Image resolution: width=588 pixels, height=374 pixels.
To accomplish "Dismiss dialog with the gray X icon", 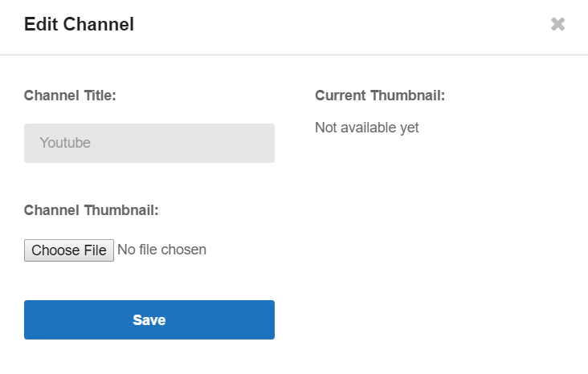I will pyautogui.click(x=557, y=24).
